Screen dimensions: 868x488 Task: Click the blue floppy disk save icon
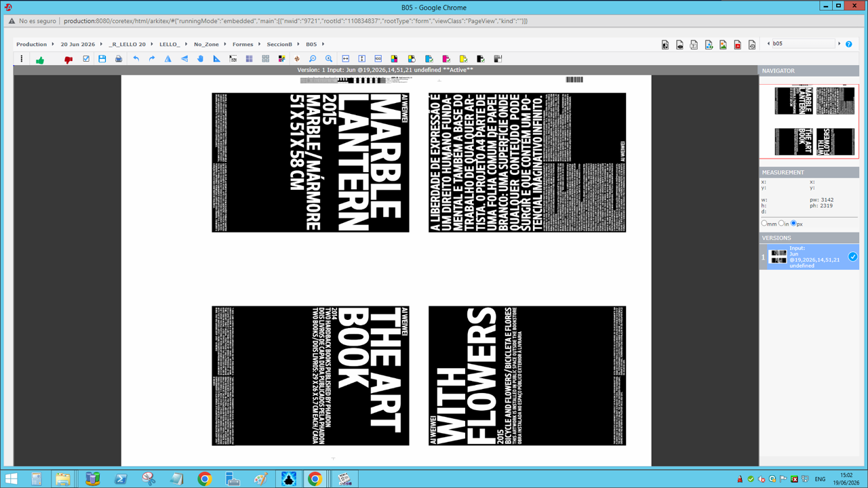coord(102,59)
